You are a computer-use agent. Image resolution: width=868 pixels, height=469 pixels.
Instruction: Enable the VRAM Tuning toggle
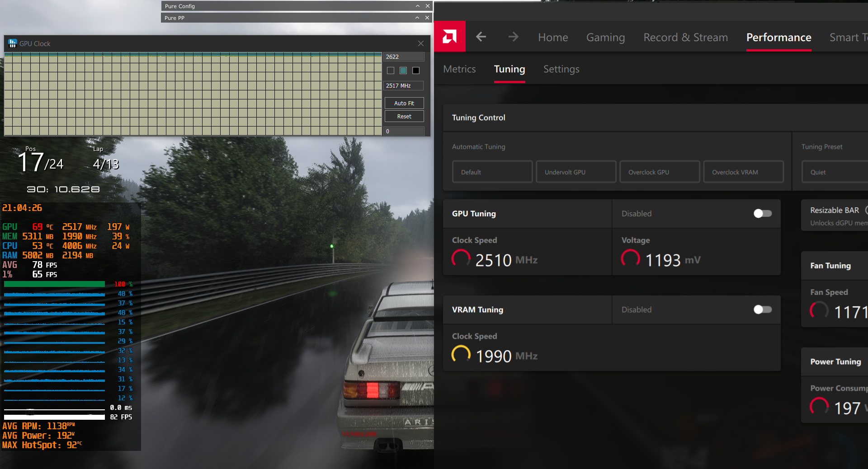tap(763, 310)
